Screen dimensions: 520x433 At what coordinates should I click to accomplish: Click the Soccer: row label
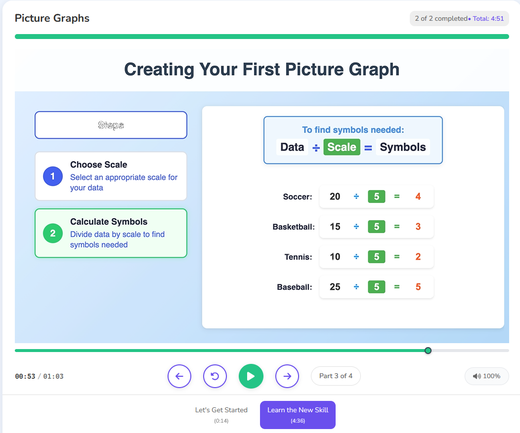(x=297, y=197)
